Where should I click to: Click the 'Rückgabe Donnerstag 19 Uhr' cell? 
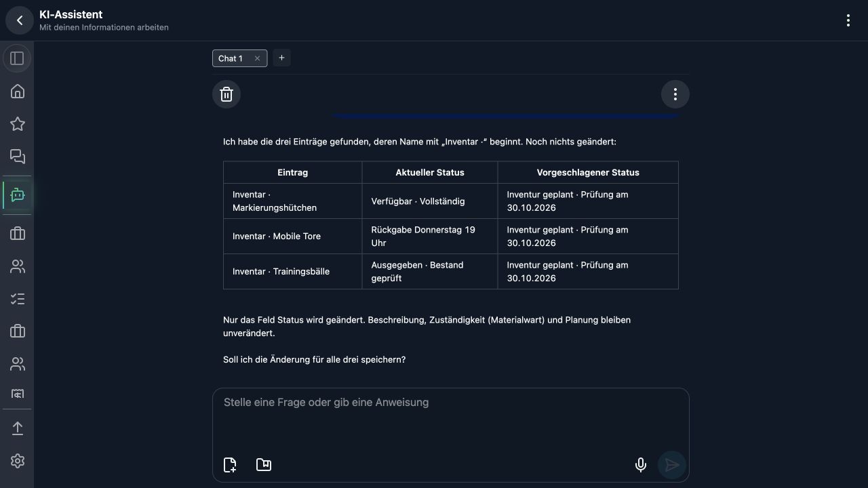pyautogui.click(x=430, y=237)
